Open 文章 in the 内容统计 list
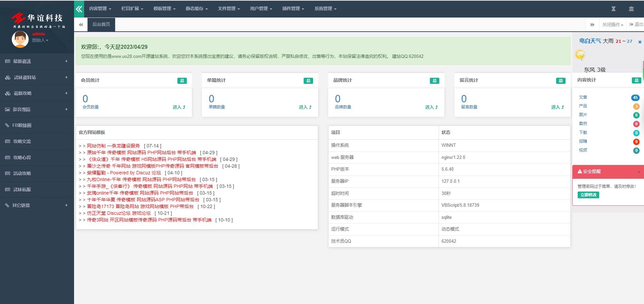This screenshot has width=644, height=304. pyautogui.click(x=583, y=97)
